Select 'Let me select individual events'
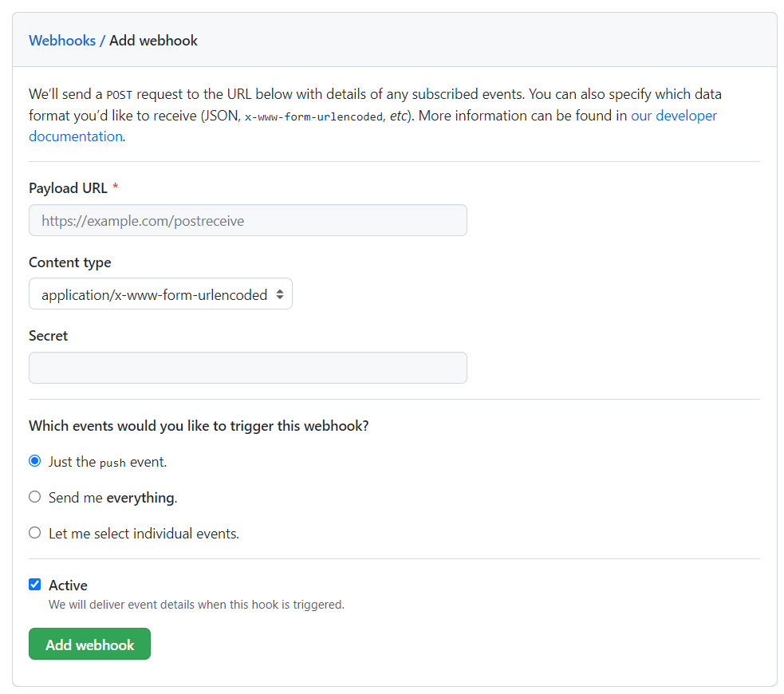The height and width of the screenshot is (694, 784). point(34,533)
